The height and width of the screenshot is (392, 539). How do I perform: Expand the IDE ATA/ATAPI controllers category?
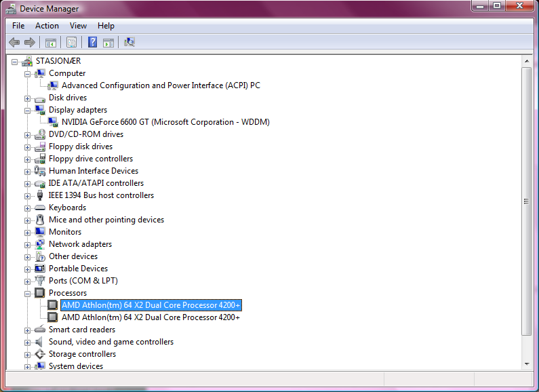click(27, 184)
